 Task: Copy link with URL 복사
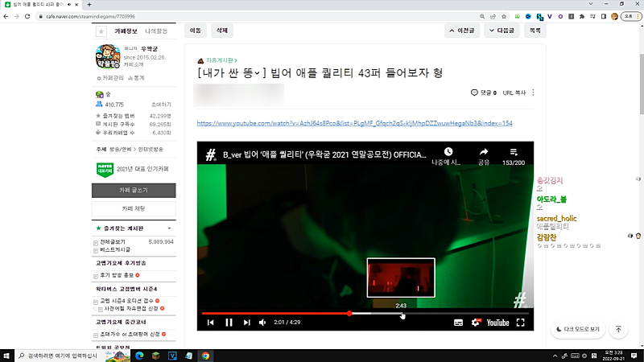[514, 93]
